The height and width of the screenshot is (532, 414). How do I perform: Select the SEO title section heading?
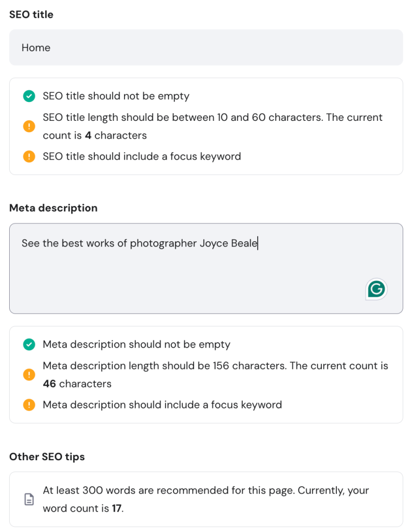[x=31, y=15]
